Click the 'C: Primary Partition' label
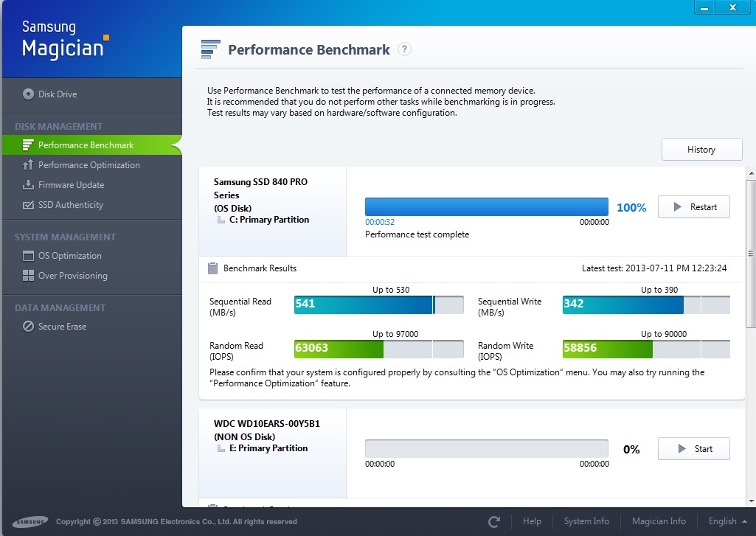The height and width of the screenshot is (536, 756). pos(269,220)
